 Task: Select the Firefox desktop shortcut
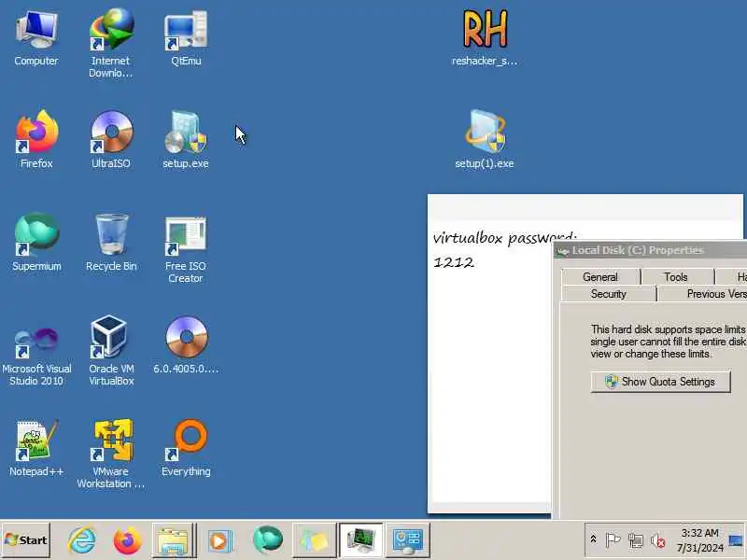point(36,139)
